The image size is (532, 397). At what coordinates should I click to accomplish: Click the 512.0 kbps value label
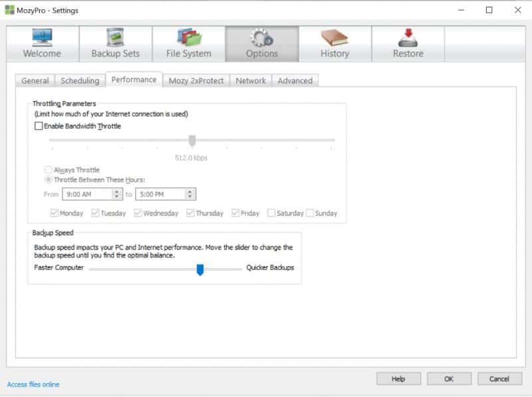191,158
